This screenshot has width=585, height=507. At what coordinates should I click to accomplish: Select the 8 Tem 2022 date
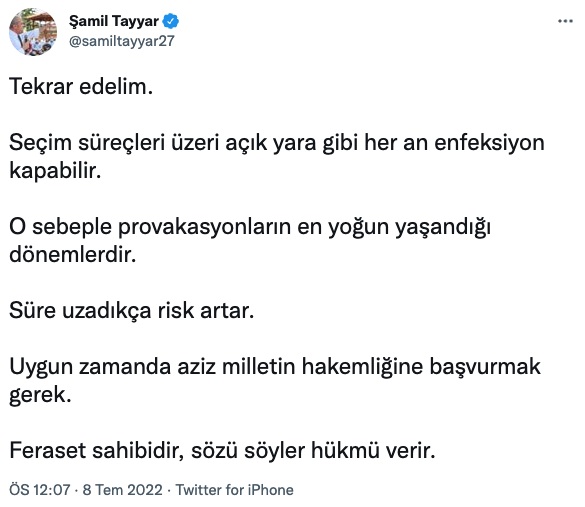point(122,490)
